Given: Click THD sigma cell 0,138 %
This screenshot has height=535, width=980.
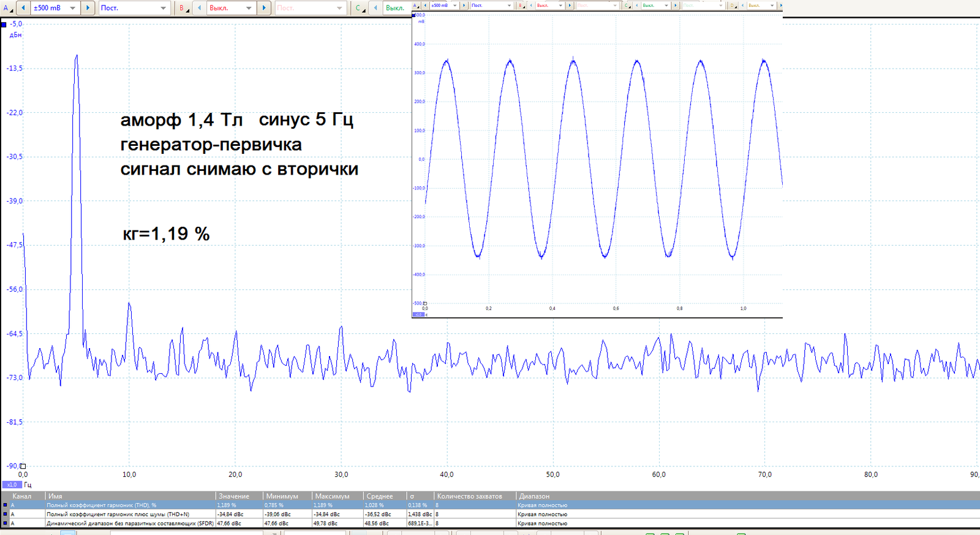Looking at the screenshot, I should click(420, 505).
